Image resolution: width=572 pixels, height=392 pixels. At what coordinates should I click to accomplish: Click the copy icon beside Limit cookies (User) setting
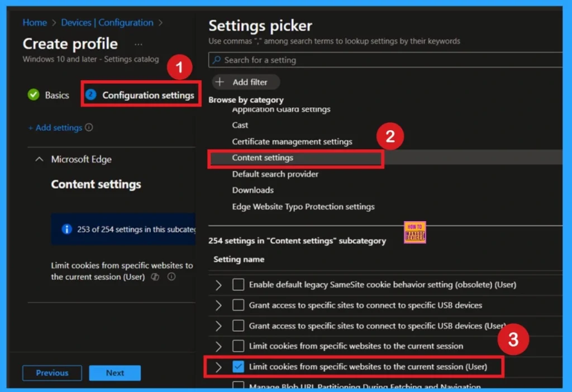pyautogui.click(x=155, y=277)
